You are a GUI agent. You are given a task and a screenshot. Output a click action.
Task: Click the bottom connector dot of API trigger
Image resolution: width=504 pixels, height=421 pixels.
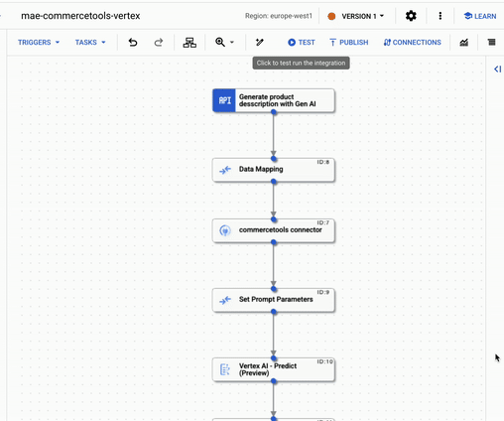click(274, 112)
